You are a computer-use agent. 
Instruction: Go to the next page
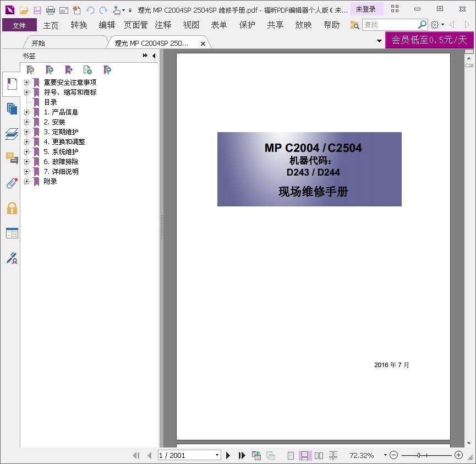coord(228,455)
